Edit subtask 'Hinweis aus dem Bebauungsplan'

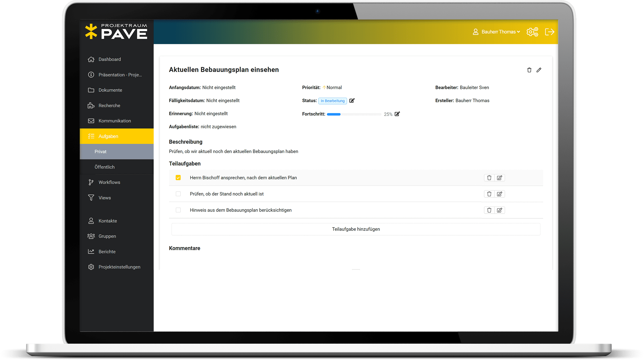[500, 210]
